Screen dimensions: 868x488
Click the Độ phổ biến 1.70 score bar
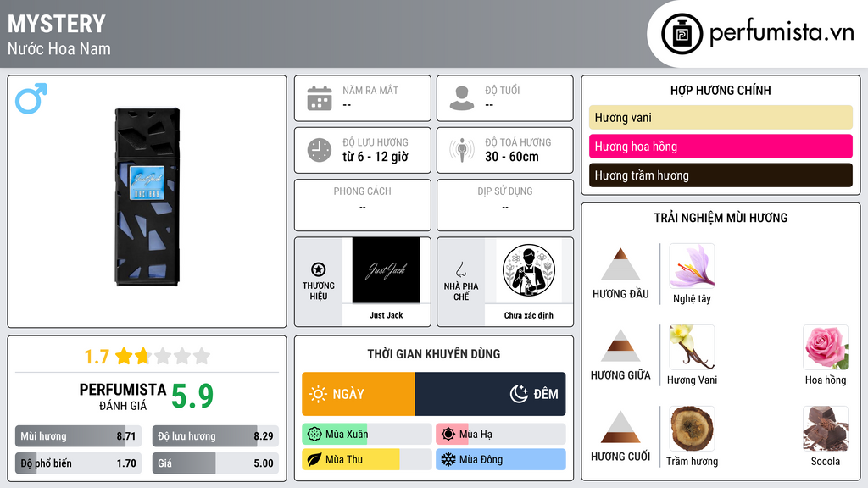click(78, 463)
